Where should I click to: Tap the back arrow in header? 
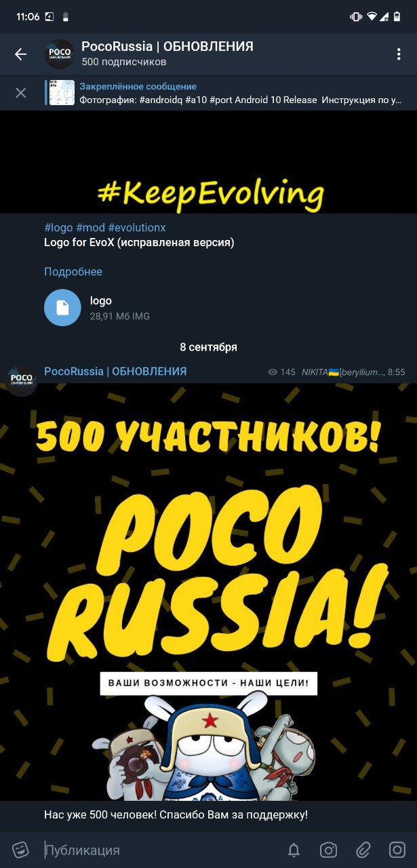20,54
